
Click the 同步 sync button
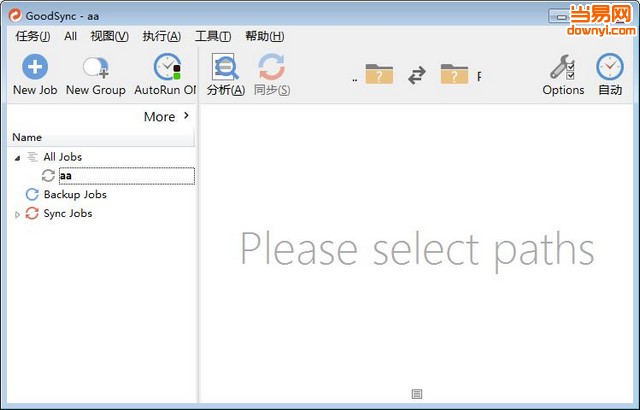(x=271, y=67)
